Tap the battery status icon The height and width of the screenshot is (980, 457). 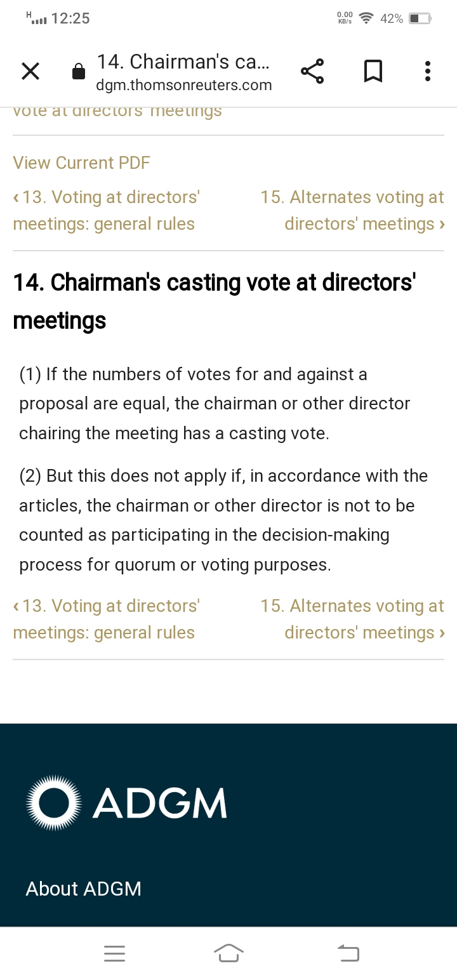(420, 18)
